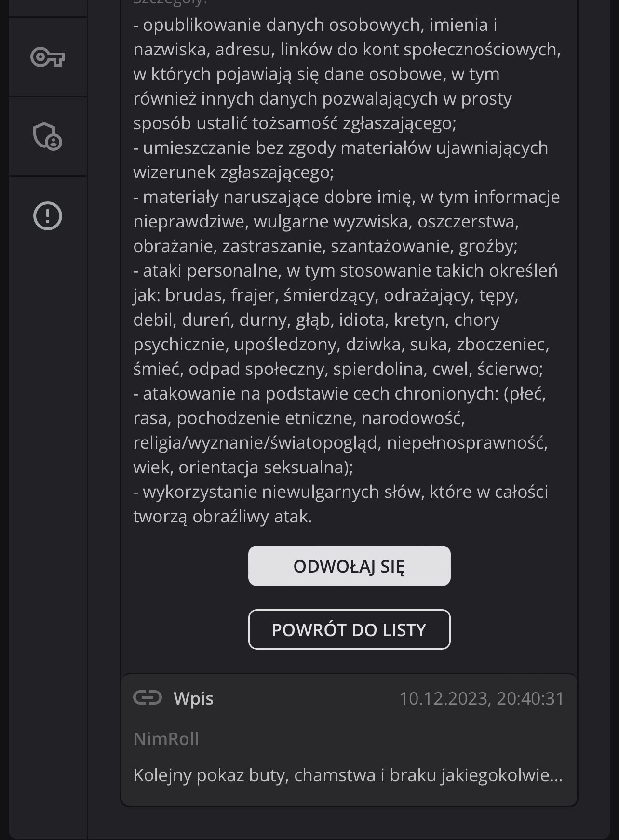Viewport: 619px width, 840px height.
Task: Click the chain link icon beside Wpis
Action: [x=148, y=697]
